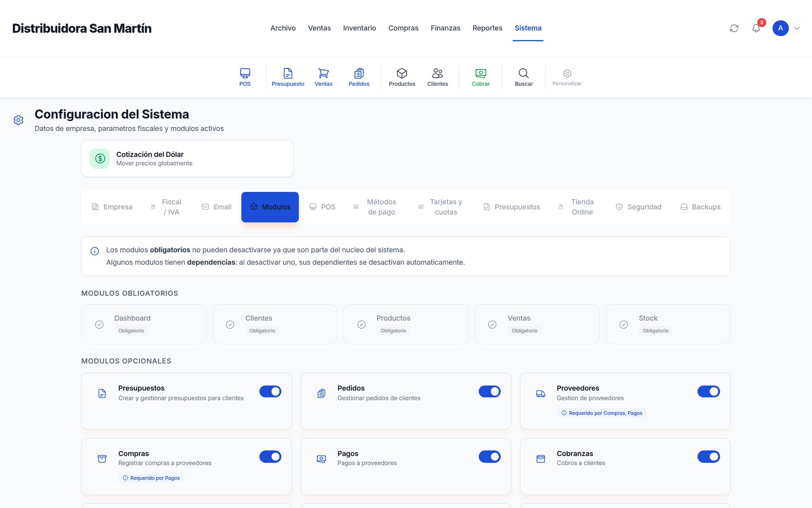This screenshot has height=508, width=812.
Task: Open the Pedidos clipboard shortcut
Action: (x=359, y=77)
